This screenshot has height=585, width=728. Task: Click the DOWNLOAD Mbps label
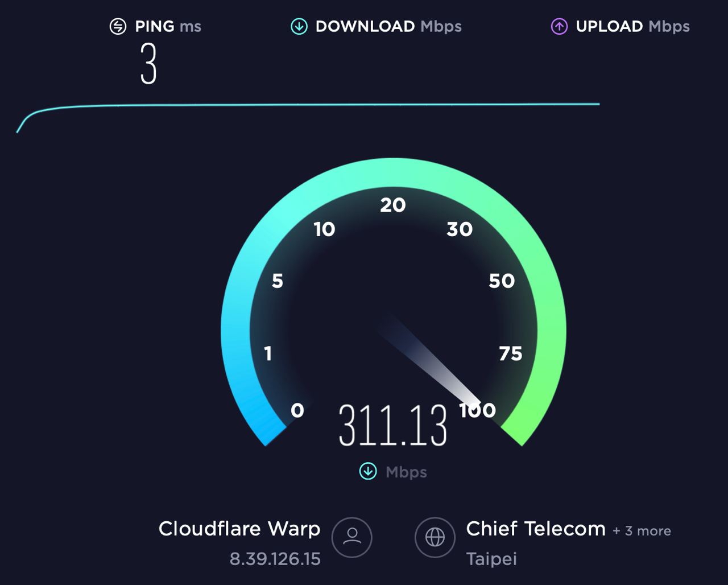(388, 26)
